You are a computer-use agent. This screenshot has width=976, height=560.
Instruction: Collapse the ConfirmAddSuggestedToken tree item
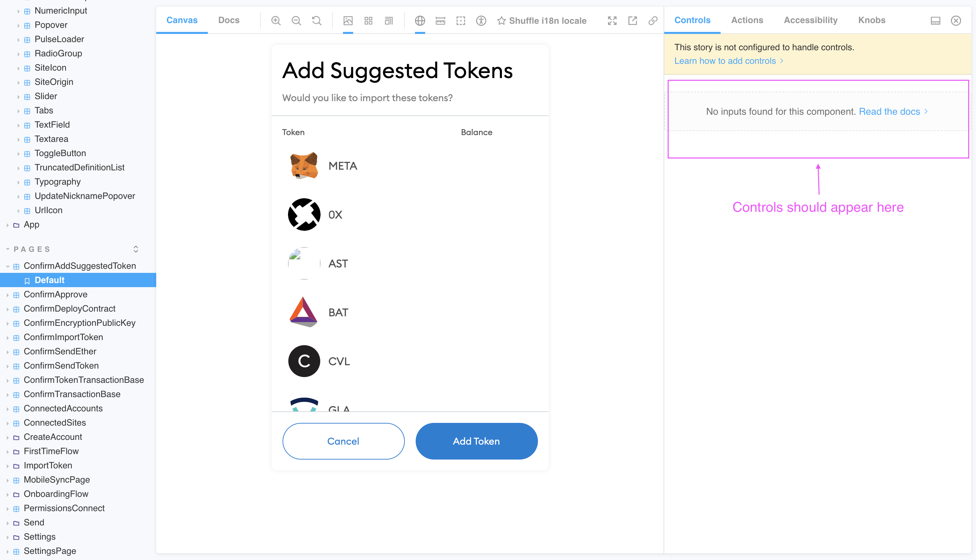coord(8,266)
